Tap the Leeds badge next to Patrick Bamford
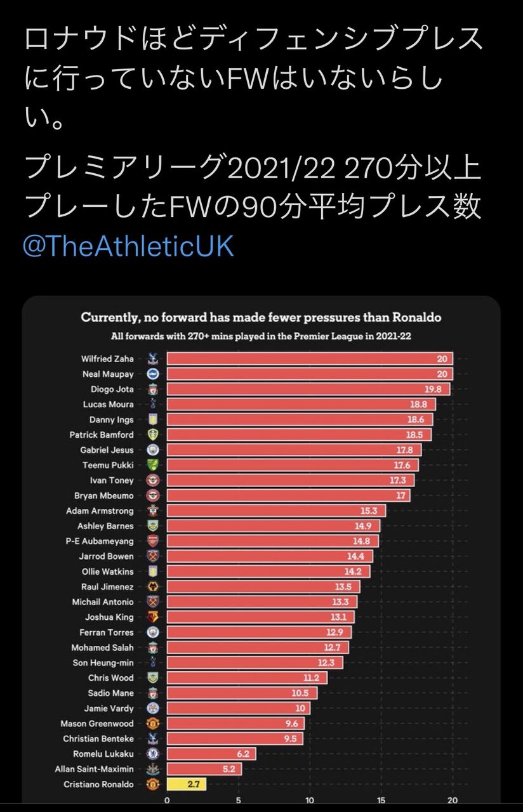 click(x=152, y=435)
